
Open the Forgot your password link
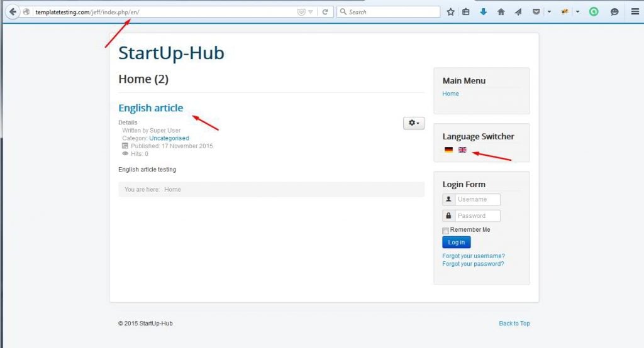point(473,264)
